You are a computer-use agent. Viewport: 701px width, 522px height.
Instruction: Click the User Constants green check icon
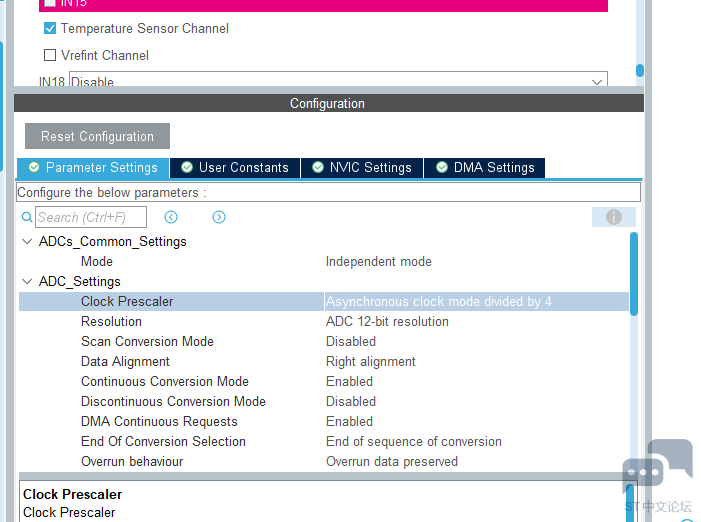pyautogui.click(x=187, y=167)
